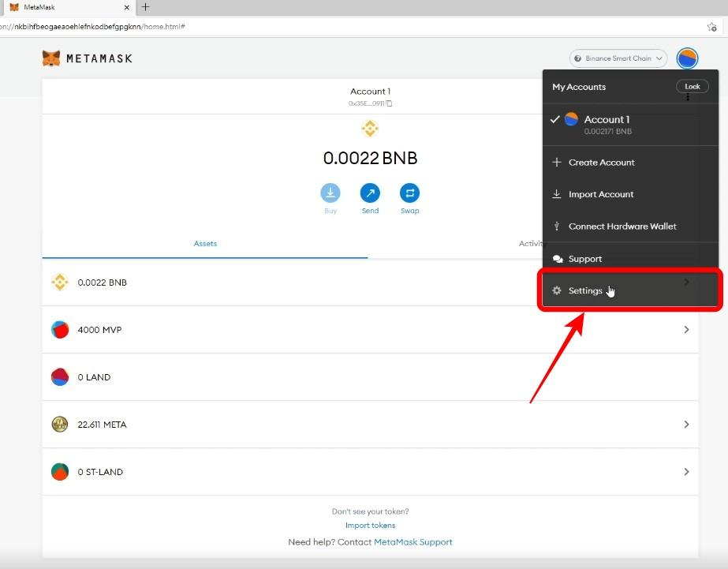Click the MVP token icon
The width and height of the screenshot is (728, 569).
point(60,330)
